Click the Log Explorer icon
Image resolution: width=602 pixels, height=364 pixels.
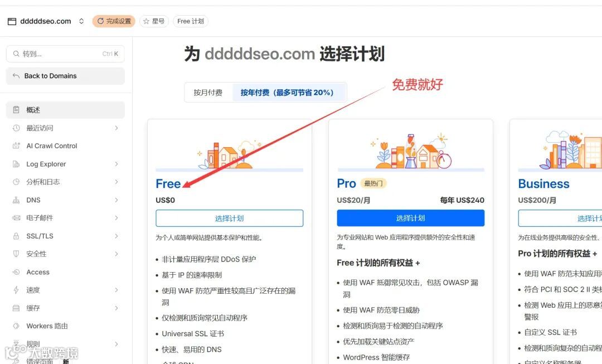(x=16, y=164)
